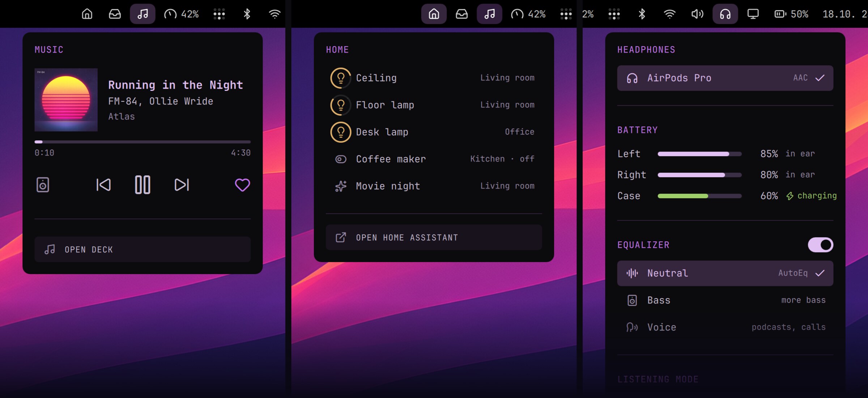Click the 42% gauge in middle bar
The height and width of the screenshot is (398, 868).
pyautogui.click(x=528, y=14)
